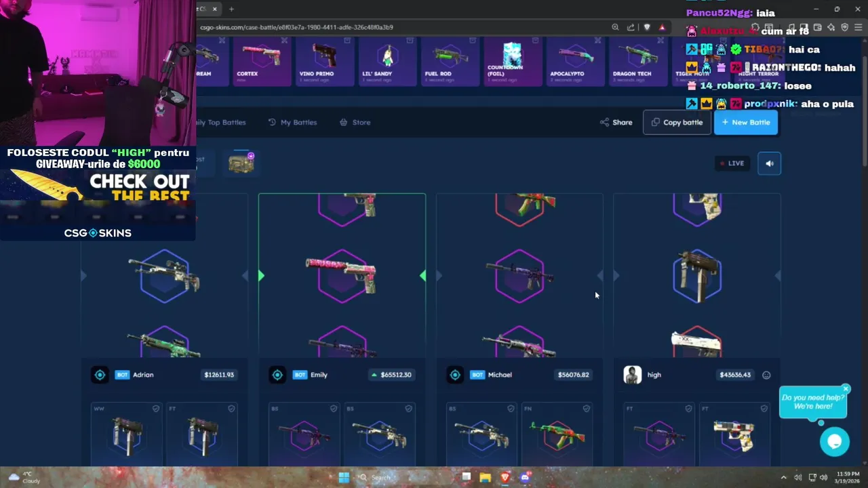Open the My Battles tab
868x488 pixels.
coord(292,123)
